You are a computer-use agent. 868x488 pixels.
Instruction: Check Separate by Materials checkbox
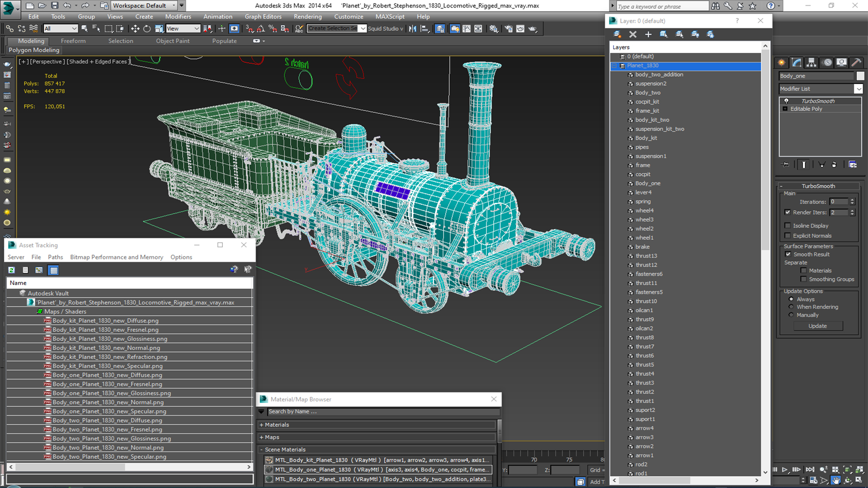click(803, 271)
